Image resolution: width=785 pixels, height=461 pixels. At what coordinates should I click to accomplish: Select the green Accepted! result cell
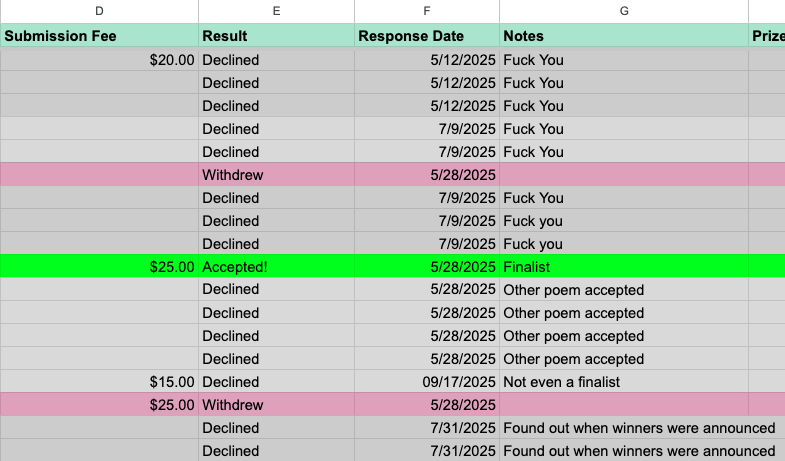tap(276, 267)
